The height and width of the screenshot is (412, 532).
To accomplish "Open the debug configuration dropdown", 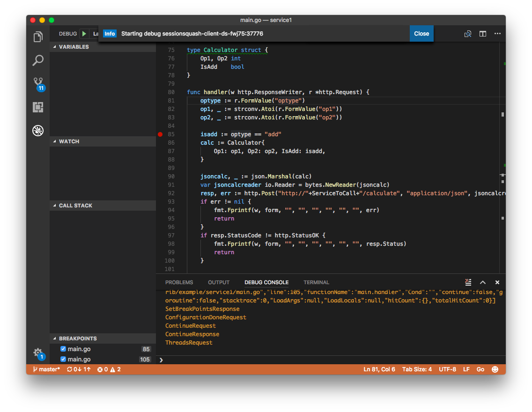I will [x=95, y=34].
